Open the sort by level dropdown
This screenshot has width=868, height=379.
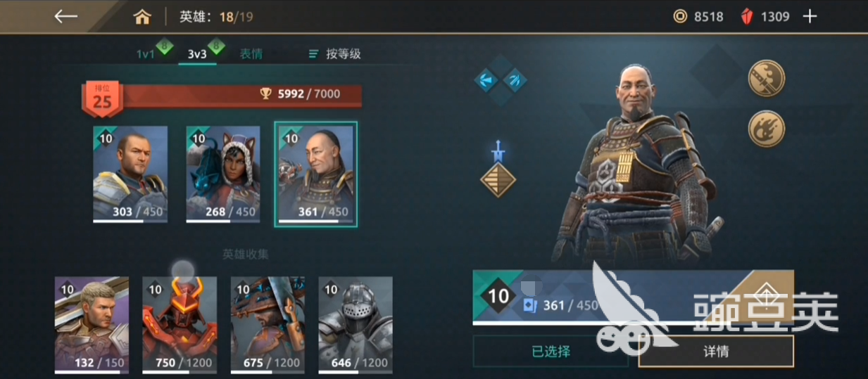pos(335,53)
